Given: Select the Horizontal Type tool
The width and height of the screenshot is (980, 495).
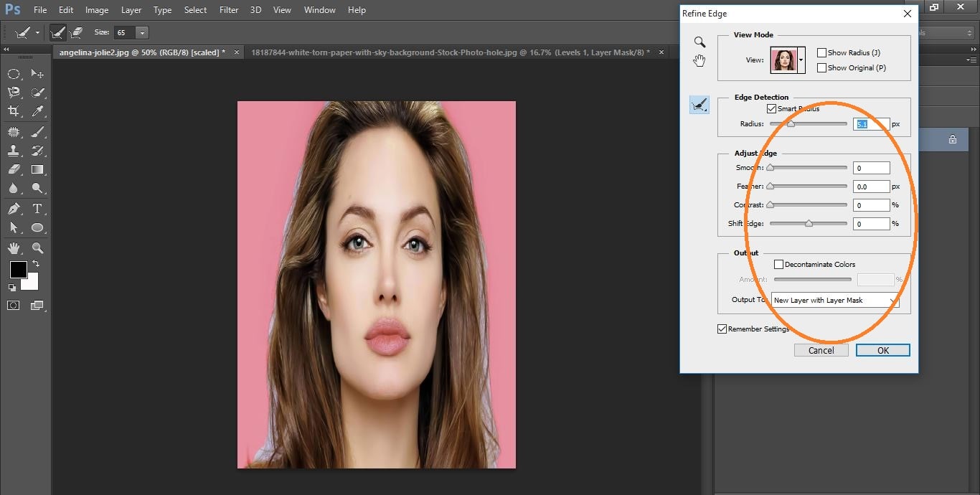Looking at the screenshot, I should tap(37, 209).
